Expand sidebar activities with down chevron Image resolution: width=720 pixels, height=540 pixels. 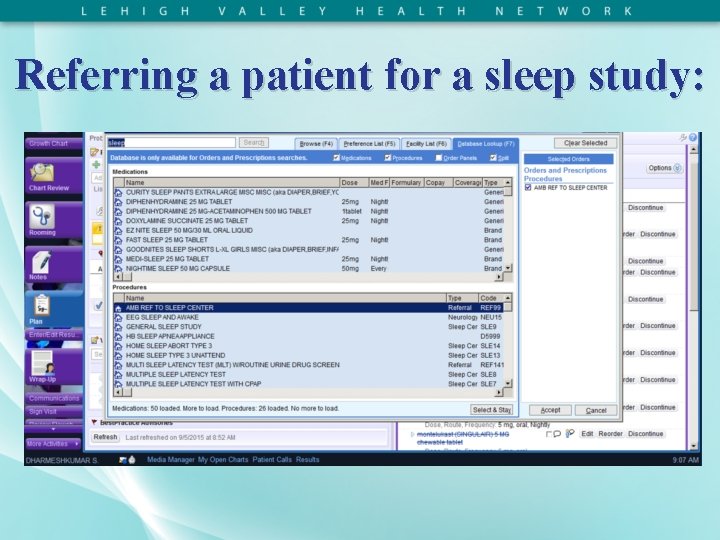[53, 430]
